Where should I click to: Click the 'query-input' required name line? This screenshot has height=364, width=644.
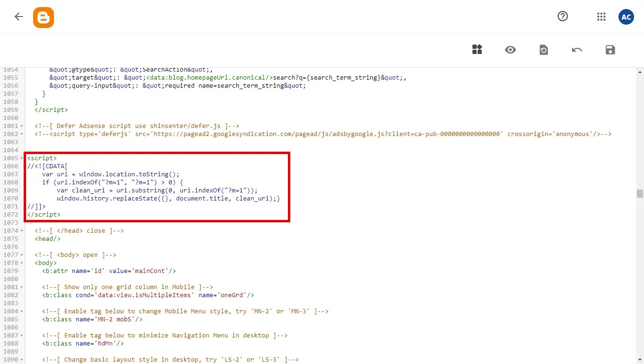(x=178, y=85)
